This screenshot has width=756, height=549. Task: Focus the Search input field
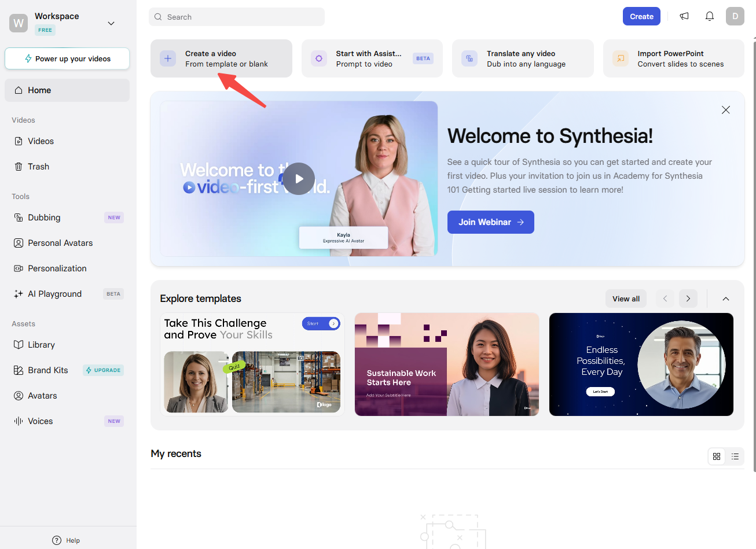[x=237, y=17]
